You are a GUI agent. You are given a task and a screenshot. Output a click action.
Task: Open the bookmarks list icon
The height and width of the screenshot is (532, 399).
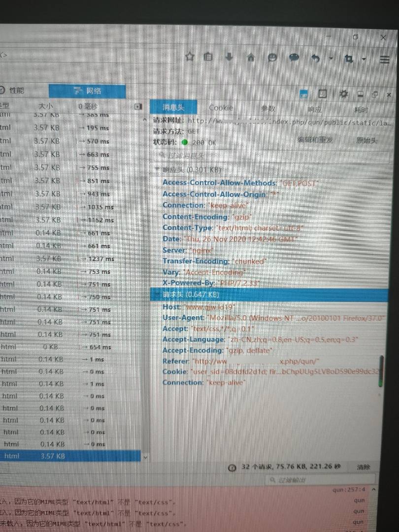[x=208, y=57]
